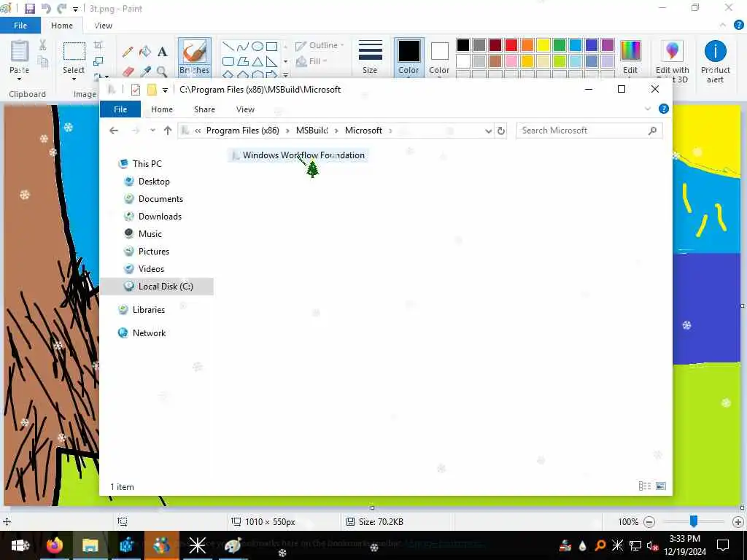Viewport: 747px width, 560px height.
Task: Click the Crop icon in Image group
Action: point(98,44)
